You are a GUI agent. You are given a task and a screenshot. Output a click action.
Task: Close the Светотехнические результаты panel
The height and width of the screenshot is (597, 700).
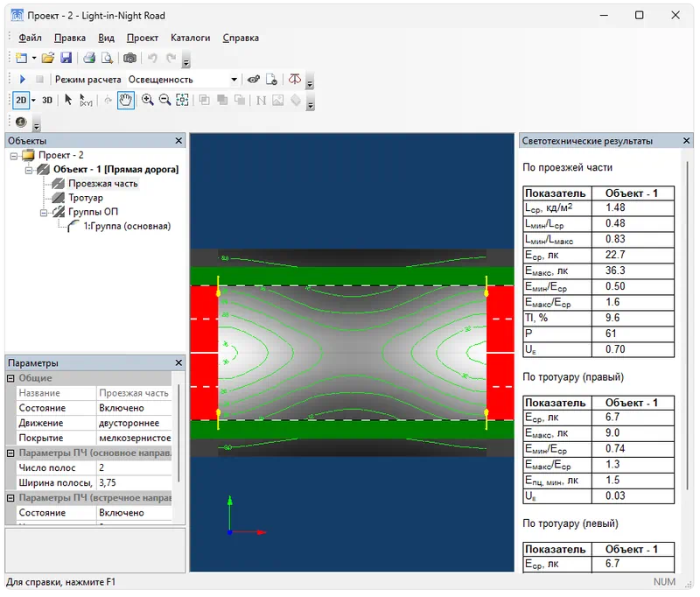pyautogui.click(x=687, y=141)
